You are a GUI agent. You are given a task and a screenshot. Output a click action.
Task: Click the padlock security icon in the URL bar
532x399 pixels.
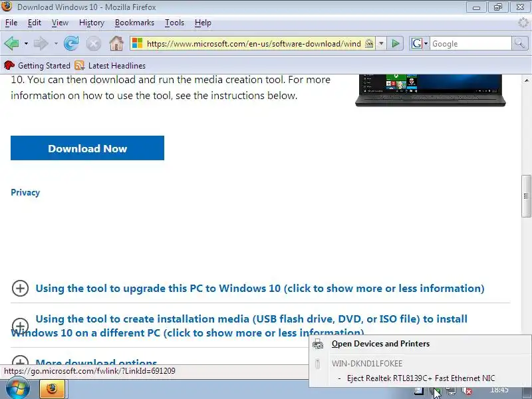click(369, 43)
